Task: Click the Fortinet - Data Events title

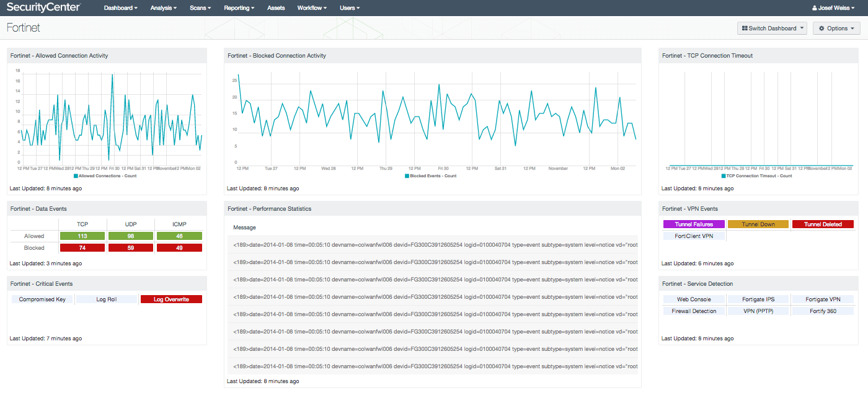Action: 38,209
